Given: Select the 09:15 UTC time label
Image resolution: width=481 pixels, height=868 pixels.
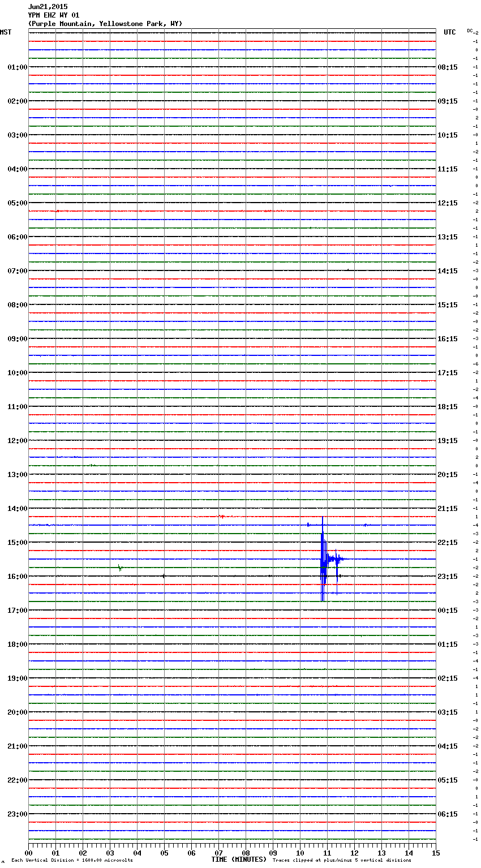Looking at the screenshot, I should tap(448, 101).
